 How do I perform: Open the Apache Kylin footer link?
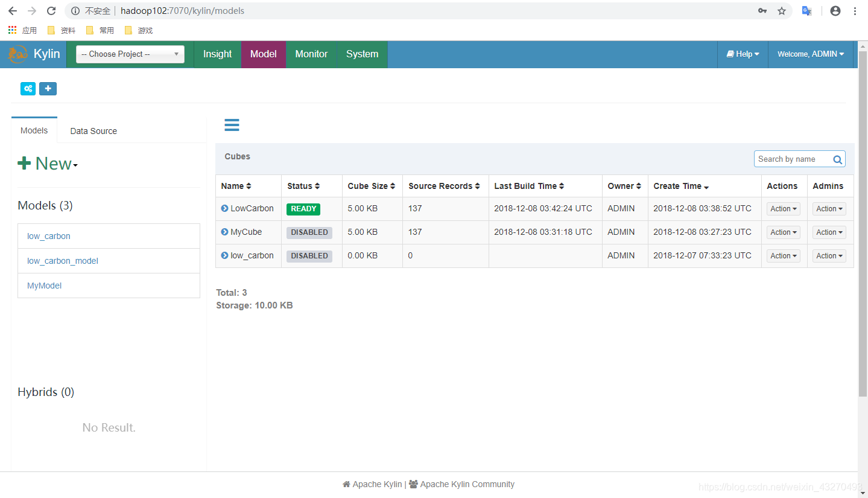click(372, 484)
